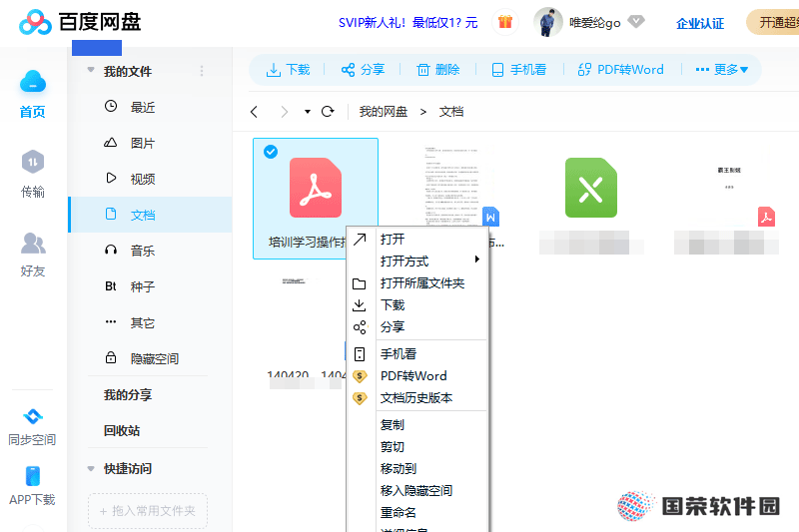Image resolution: width=799 pixels, height=532 pixels.
Task: Expand the 更多 toolbar dropdown
Action: point(722,69)
